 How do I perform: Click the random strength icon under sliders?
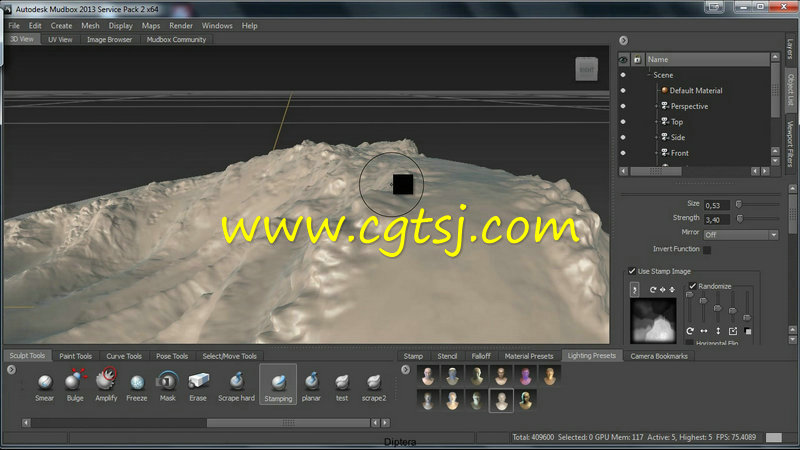748,331
